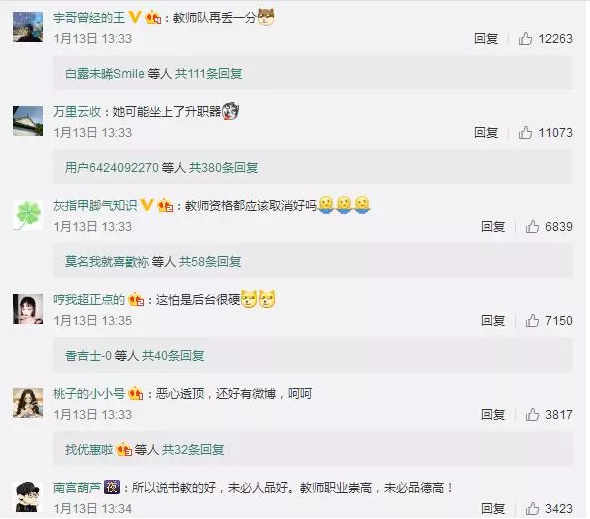590x519 pixels.
Task: Like the comment with 3817 likes
Action: point(532,415)
